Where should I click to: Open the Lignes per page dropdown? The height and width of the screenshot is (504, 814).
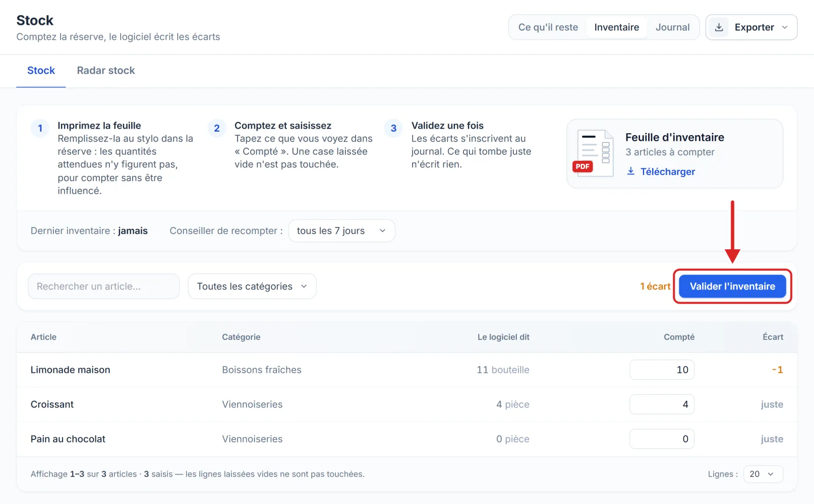763,474
